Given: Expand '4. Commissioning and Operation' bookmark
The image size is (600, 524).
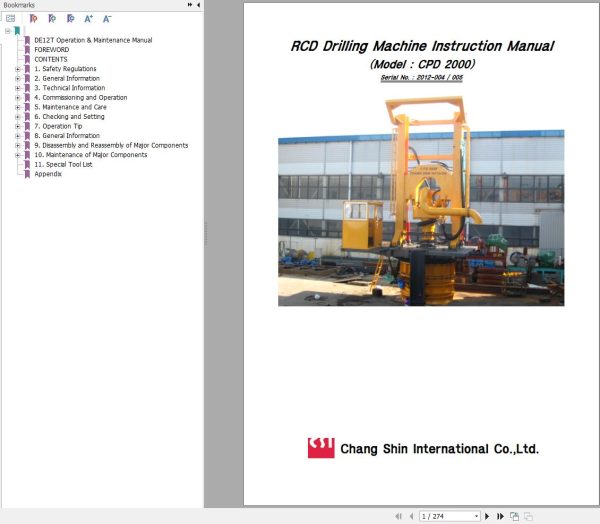Looking at the screenshot, I should tap(17, 98).
